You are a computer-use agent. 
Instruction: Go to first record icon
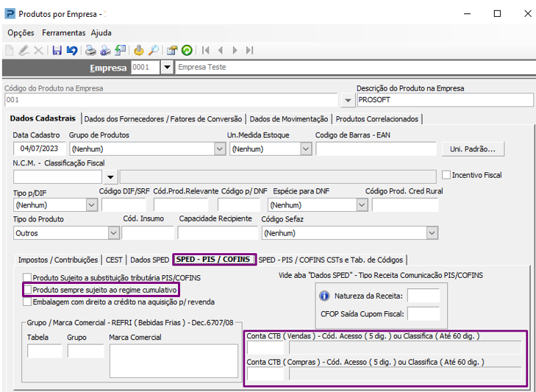205,51
